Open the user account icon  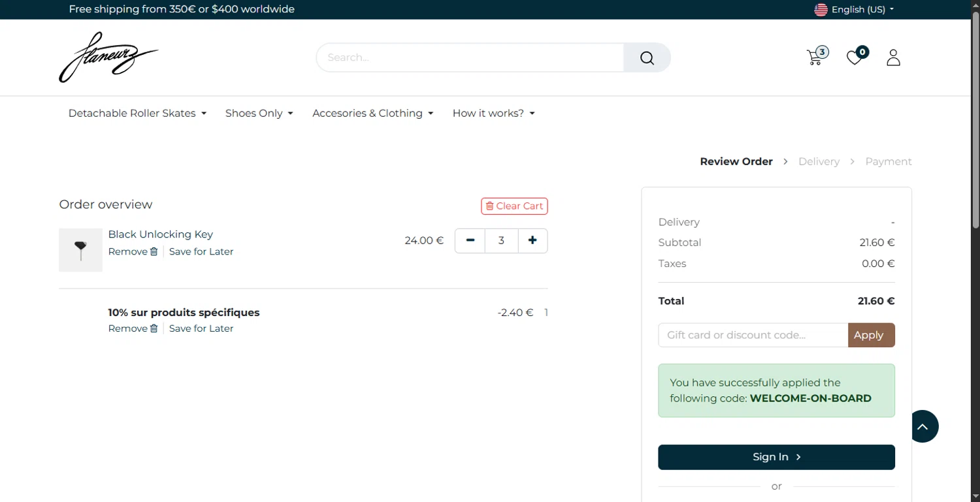[x=893, y=57]
